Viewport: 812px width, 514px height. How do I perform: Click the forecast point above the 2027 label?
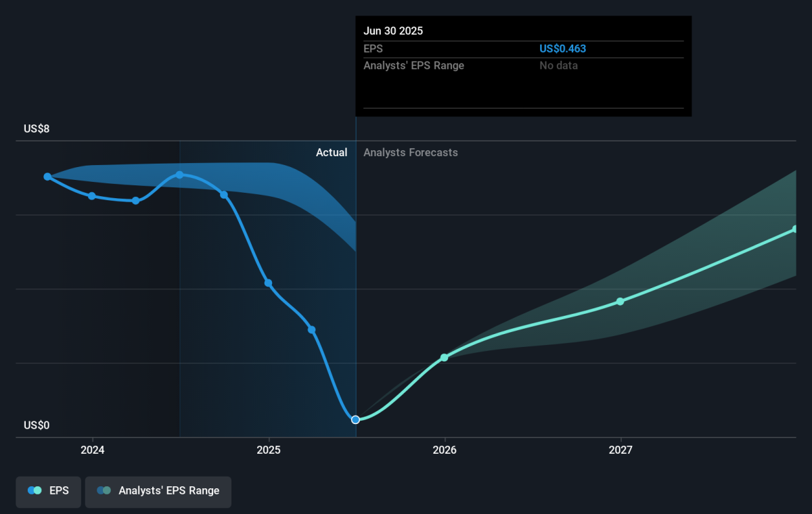tap(621, 301)
